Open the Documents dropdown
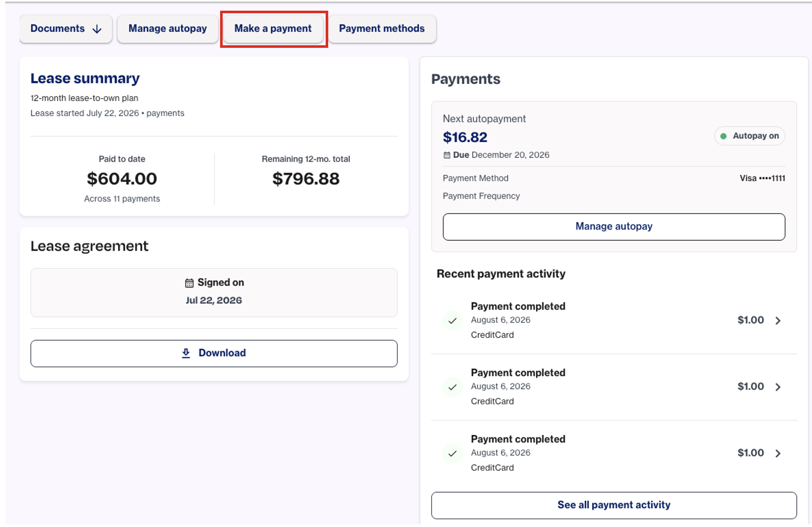812x527 pixels. tap(66, 29)
